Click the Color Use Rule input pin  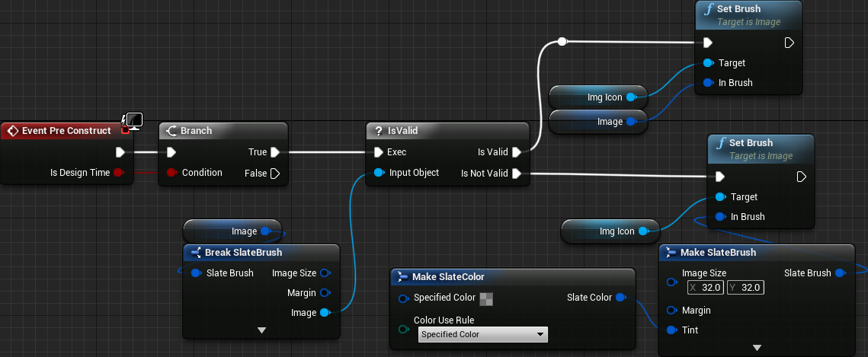404,330
